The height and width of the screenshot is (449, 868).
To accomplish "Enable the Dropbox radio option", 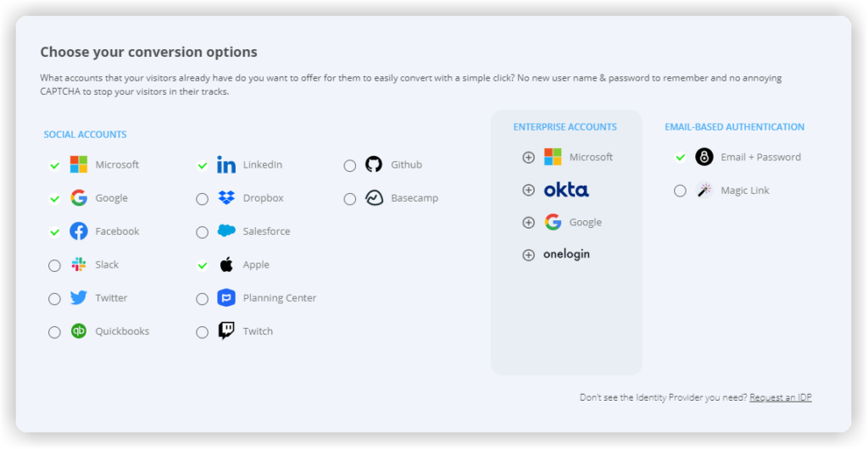I will tap(202, 199).
